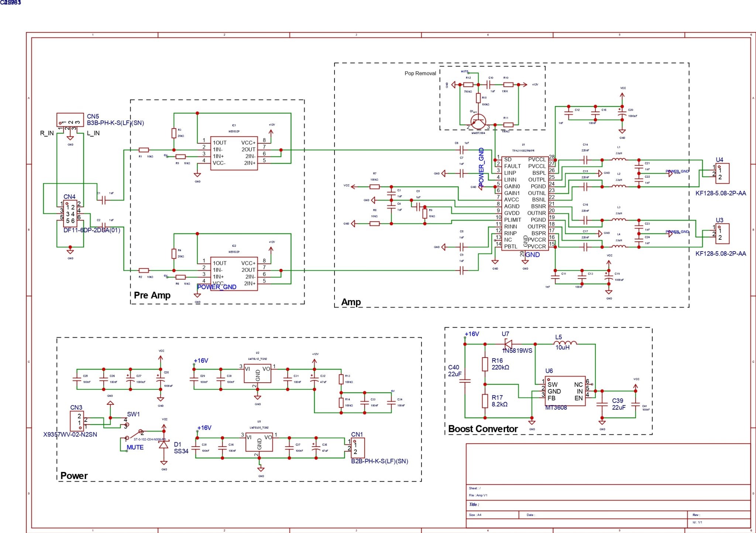Select the U7 1N5819WS diode symbol
756x533 pixels.
508,344
